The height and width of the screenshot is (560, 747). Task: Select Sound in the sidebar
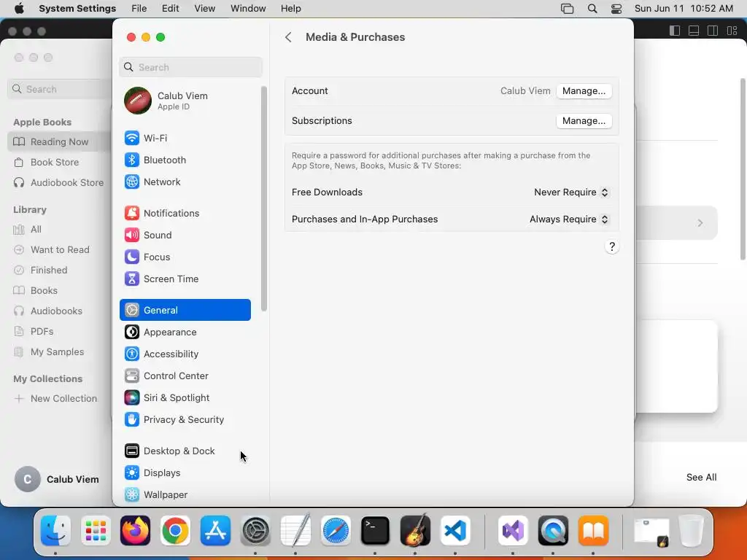point(185,236)
